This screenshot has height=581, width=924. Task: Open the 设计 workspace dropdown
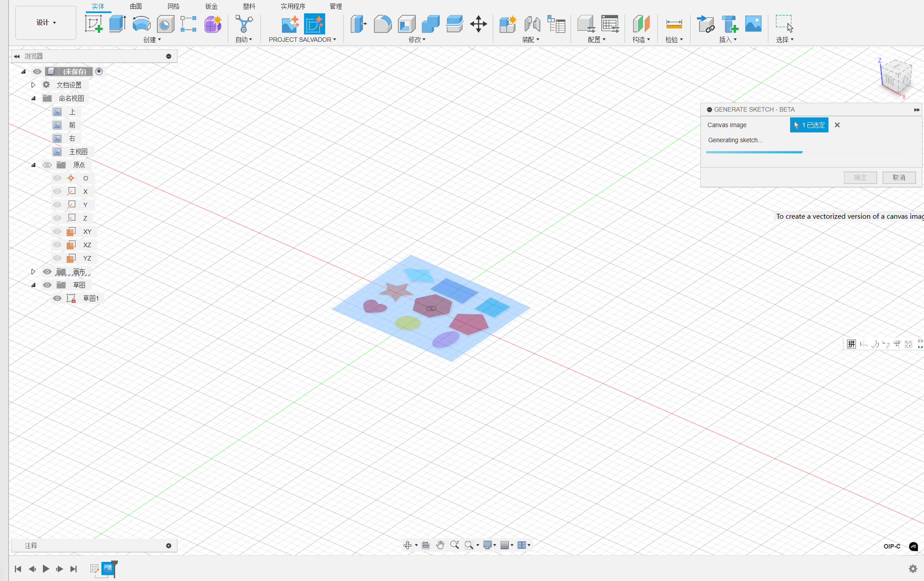point(46,23)
